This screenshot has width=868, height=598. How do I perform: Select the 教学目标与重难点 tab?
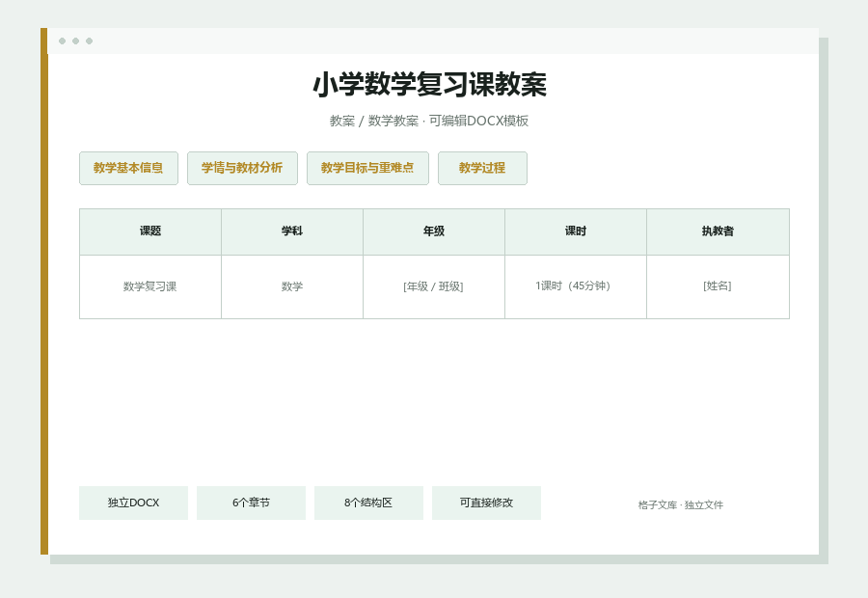pyautogui.click(x=367, y=169)
